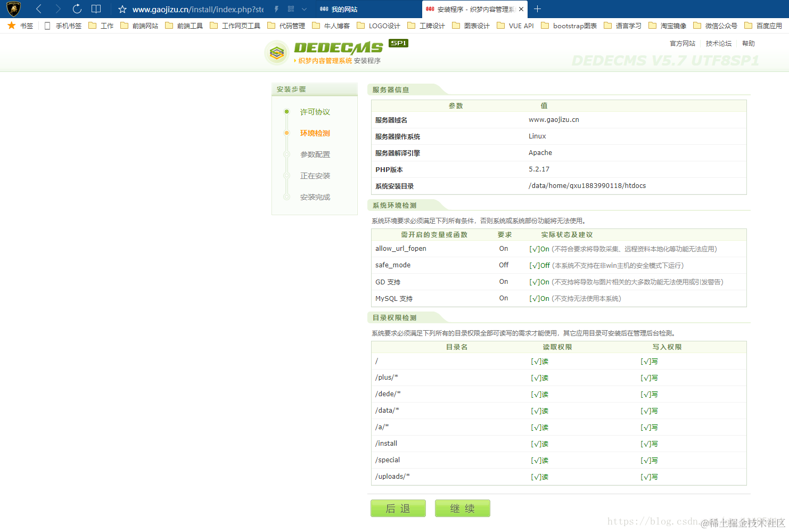789x532 pixels.
Task: Open the 微信公众号 bookmark folder
Action: click(716, 26)
